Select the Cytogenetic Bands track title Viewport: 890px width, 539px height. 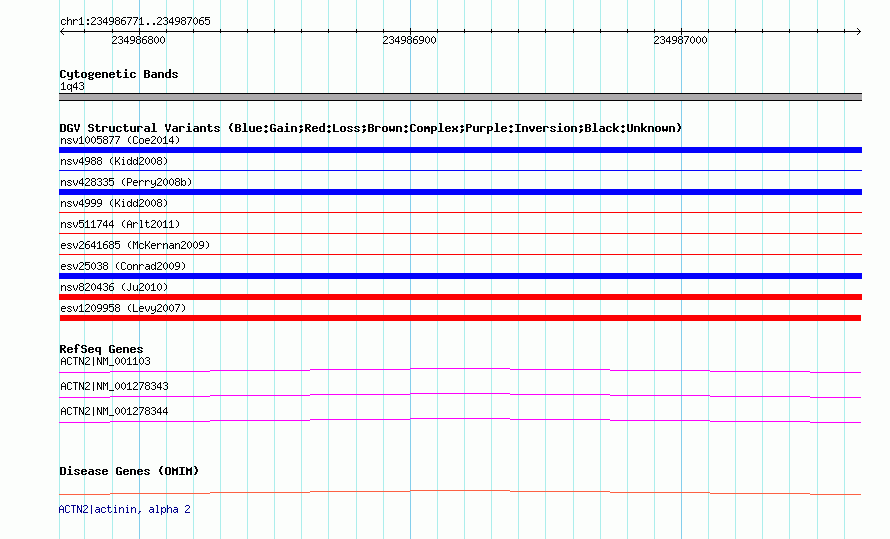pyautogui.click(x=119, y=74)
